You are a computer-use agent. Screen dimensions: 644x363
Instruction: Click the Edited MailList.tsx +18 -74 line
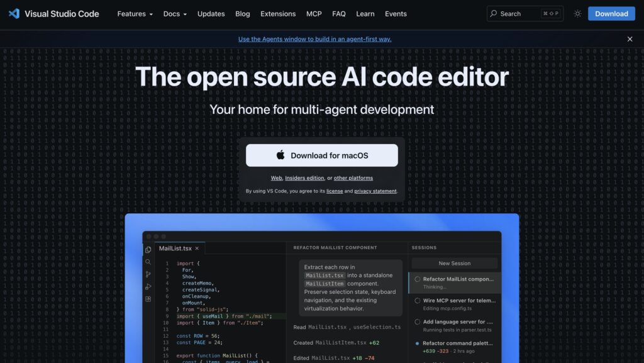[334, 358]
